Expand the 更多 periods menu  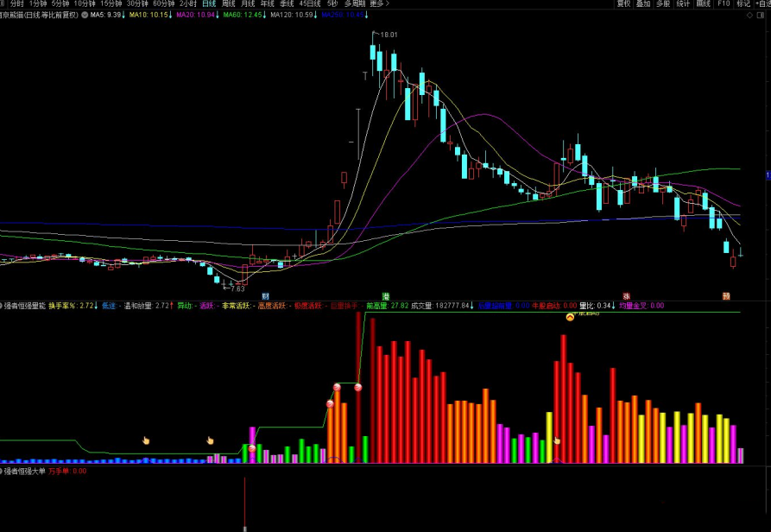coord(377,4)
